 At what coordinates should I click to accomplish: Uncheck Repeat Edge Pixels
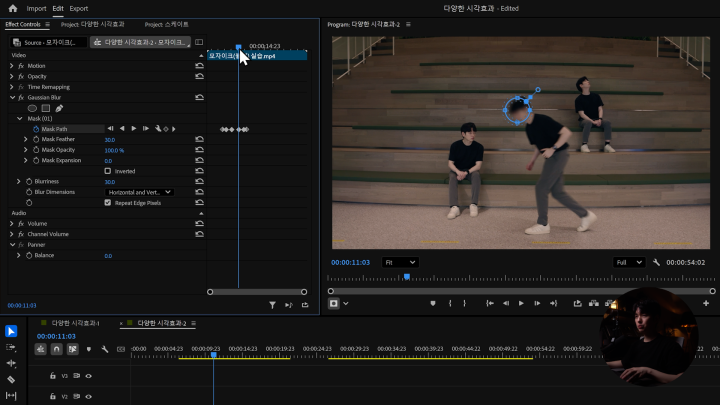108,202
